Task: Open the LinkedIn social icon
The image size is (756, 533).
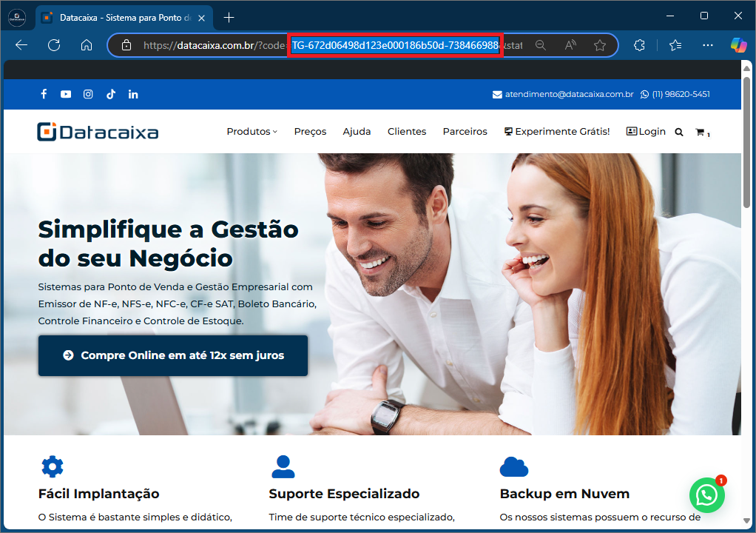Action: click(133, 94)
